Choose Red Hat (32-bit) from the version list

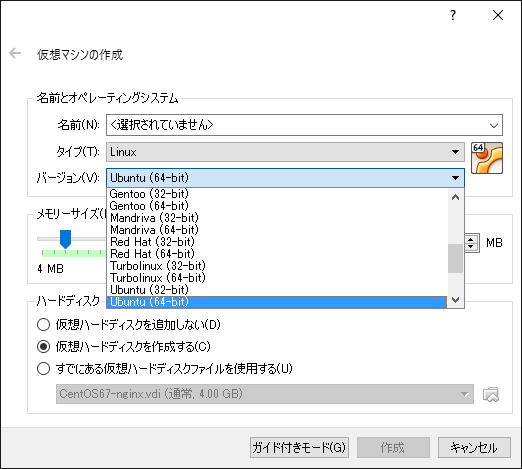(x=277, y=242)
